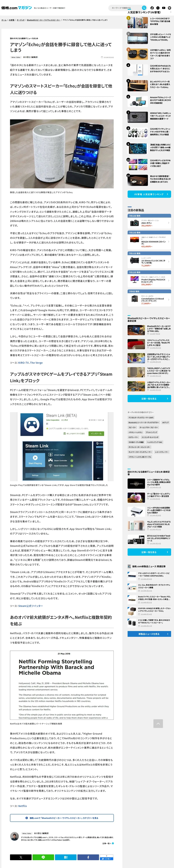Click the 価格.comマガジン logo
Viewport: 174px width, 868px height.
[17, 8]
